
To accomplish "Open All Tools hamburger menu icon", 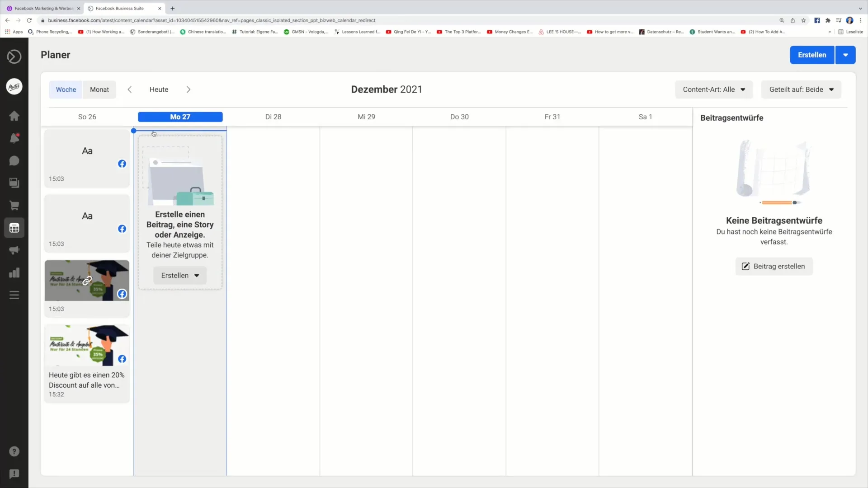I will pos(14,295).
